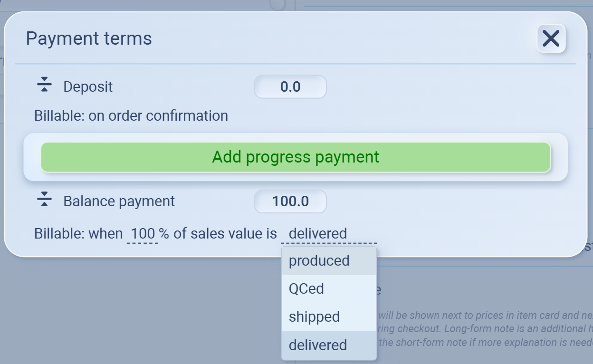Select the produced option from the list
Viewport: 593px width, 364px height.
[319, 261]
